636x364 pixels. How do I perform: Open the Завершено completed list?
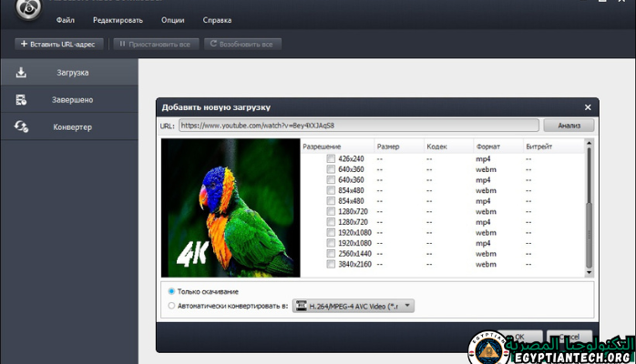pyautogui.click(x=69, y=99)
